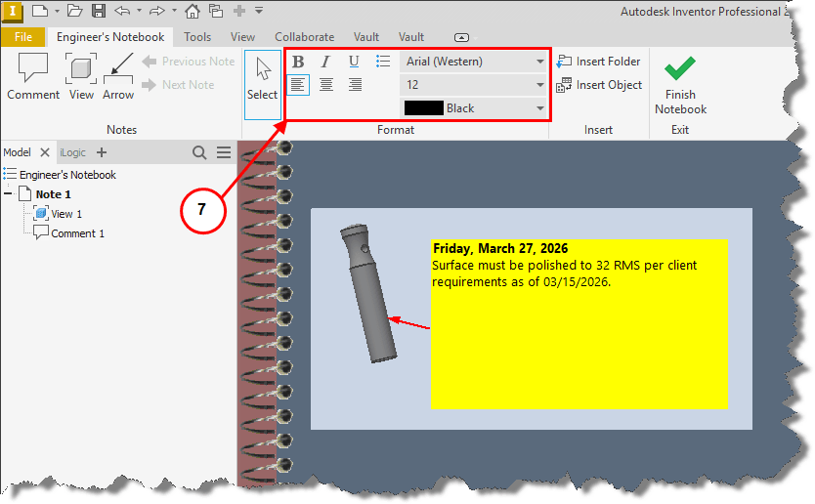
Task: Click Insert Folder
Action: point(598,62)
